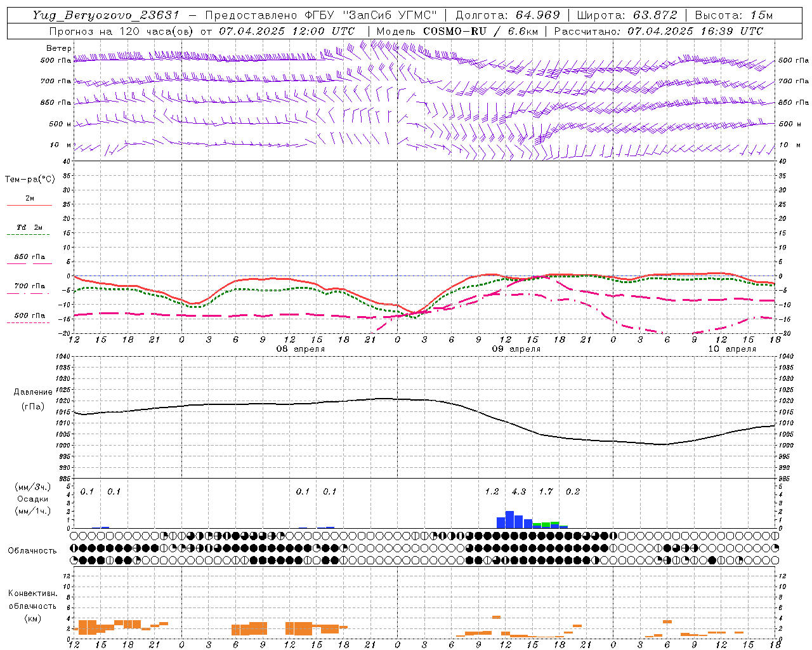Click the 0.2 precipitation total
This screenshot has height=650, width=812.
(573, 492)
